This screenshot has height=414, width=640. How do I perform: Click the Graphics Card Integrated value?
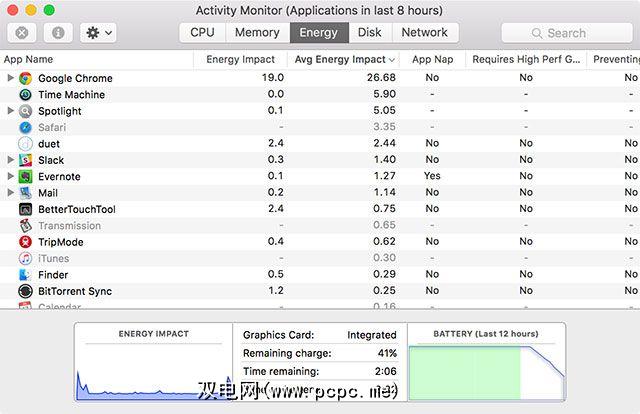tap(372, 335)
